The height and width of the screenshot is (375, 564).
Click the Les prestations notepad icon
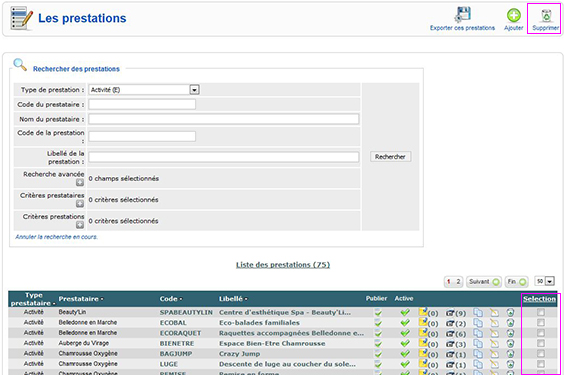(22, 18)
